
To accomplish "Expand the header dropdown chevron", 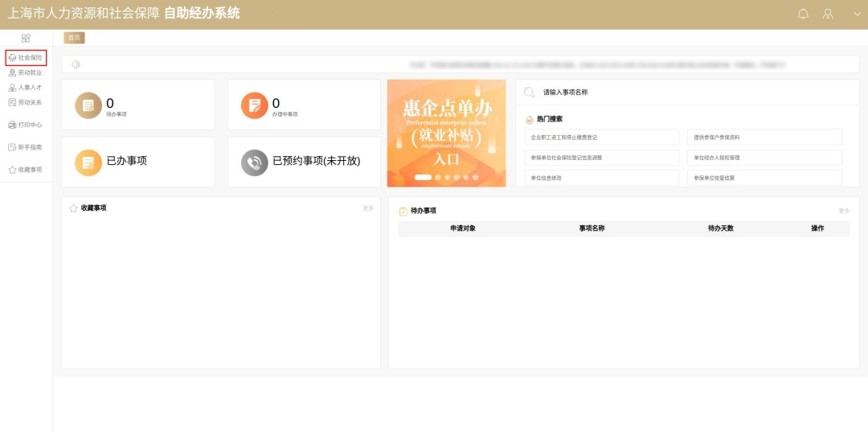I will tap(857, 14).
